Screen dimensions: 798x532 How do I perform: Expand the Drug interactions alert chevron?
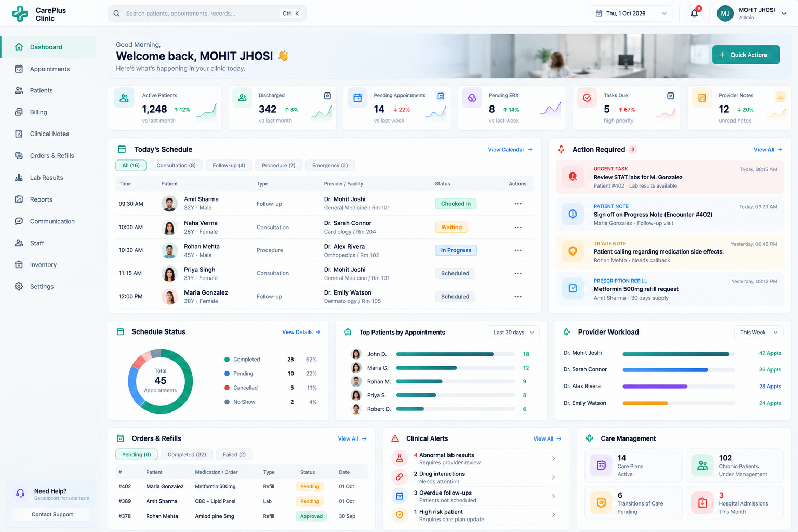tap(553, 477)
